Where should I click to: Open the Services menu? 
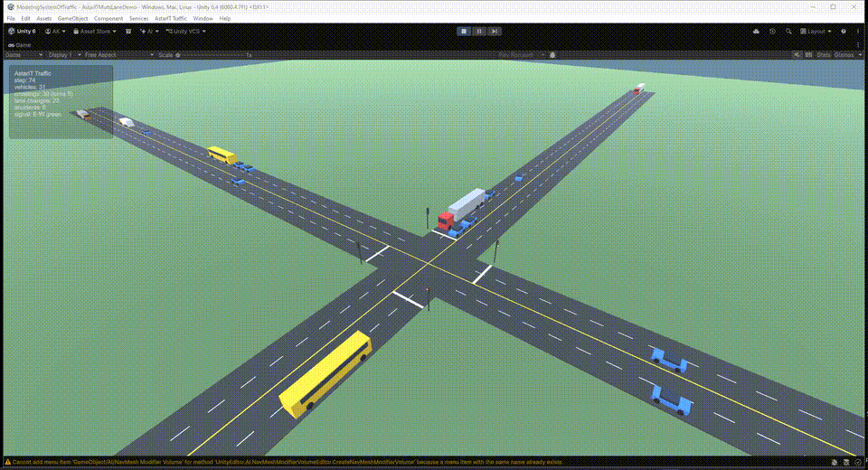point(138,18)
